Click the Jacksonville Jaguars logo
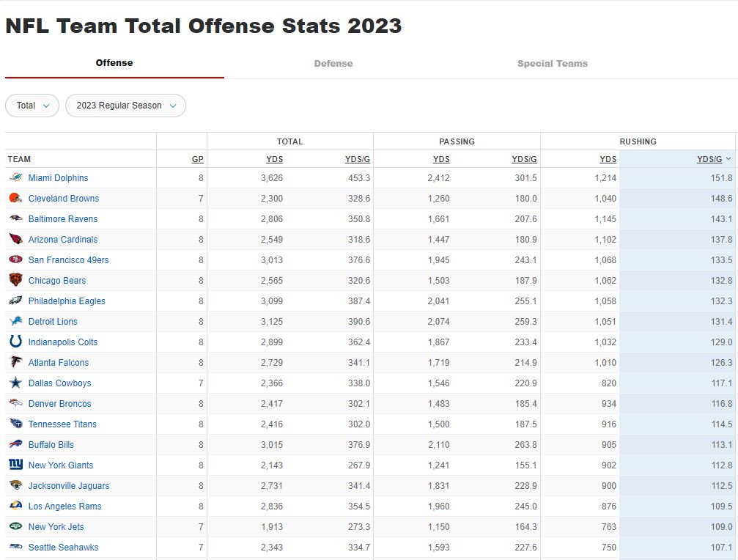The image size is (738, 560). pyautogui.click(x=16, y=485)
